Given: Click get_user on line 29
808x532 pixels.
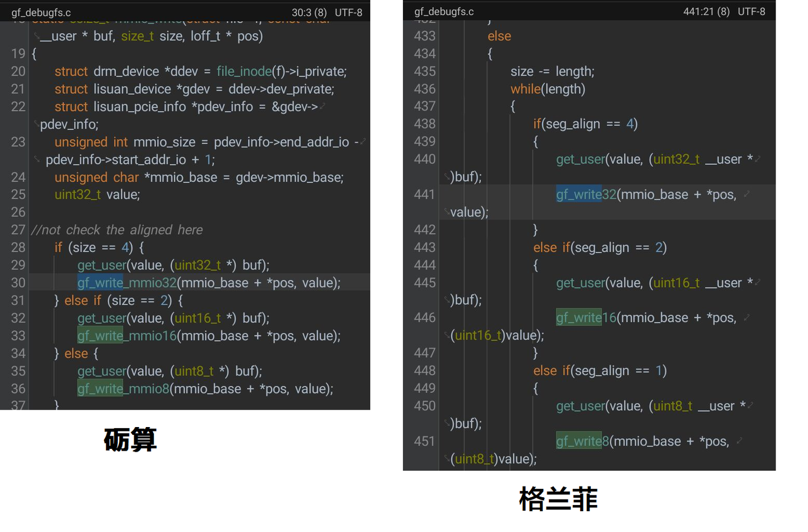Looking at the screenshot, I should [x=102, y=265].
